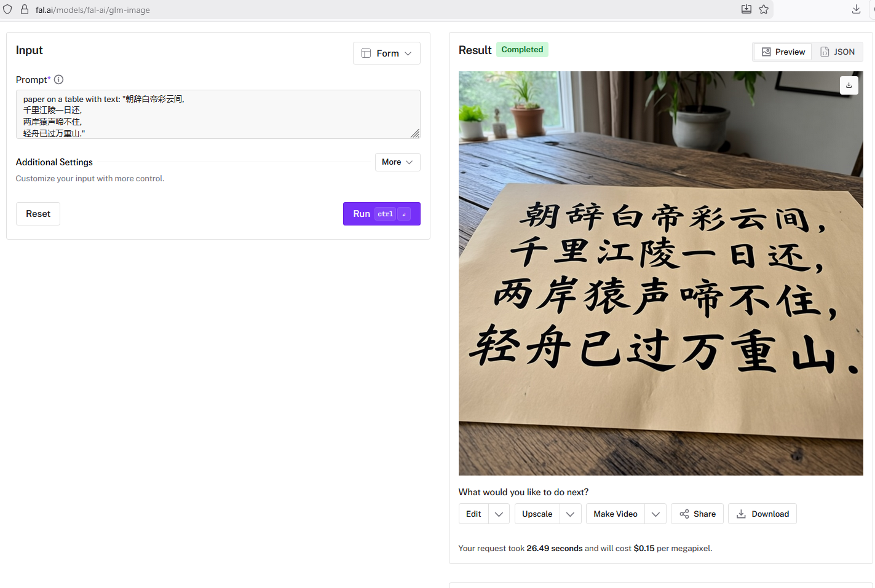Screen dimensions: 875x588
Task: Bookmark this page with star icon
Action: click(x=764, y=9)
